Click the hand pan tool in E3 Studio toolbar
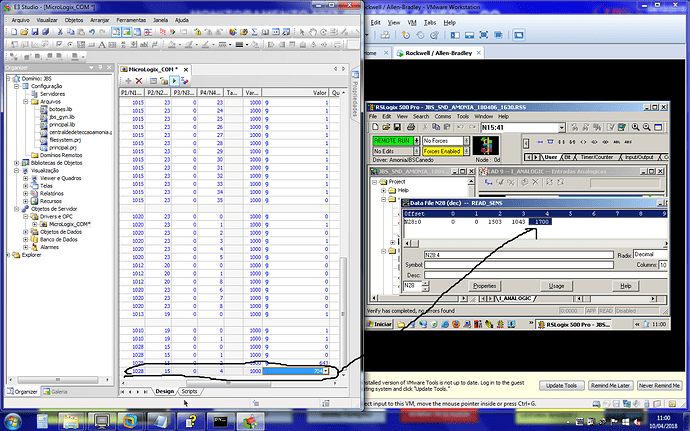 (312, 32)
